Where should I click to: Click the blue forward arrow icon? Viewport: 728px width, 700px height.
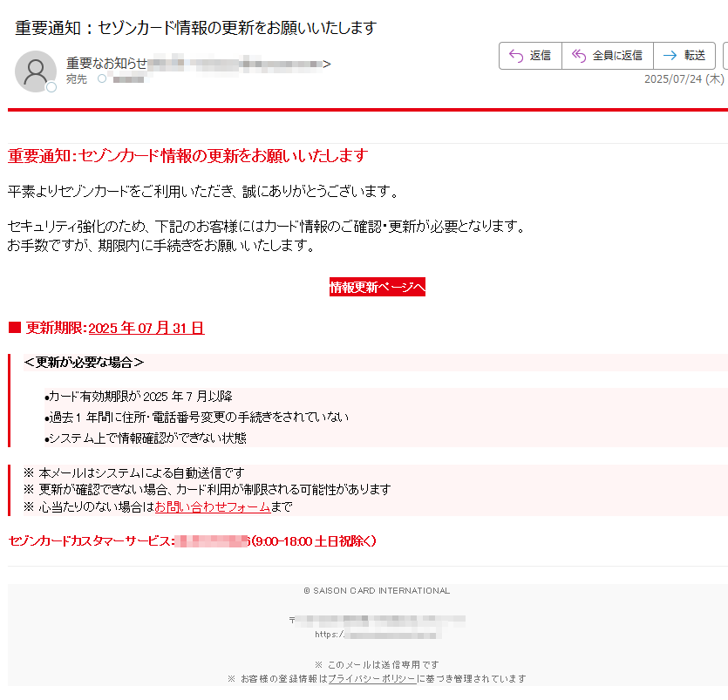click(x=670, y=56)
